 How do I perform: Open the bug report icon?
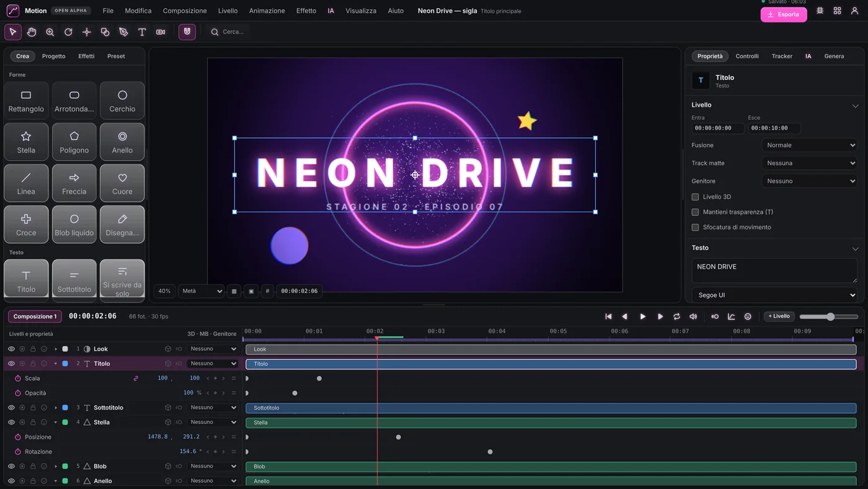coord(820,11)
